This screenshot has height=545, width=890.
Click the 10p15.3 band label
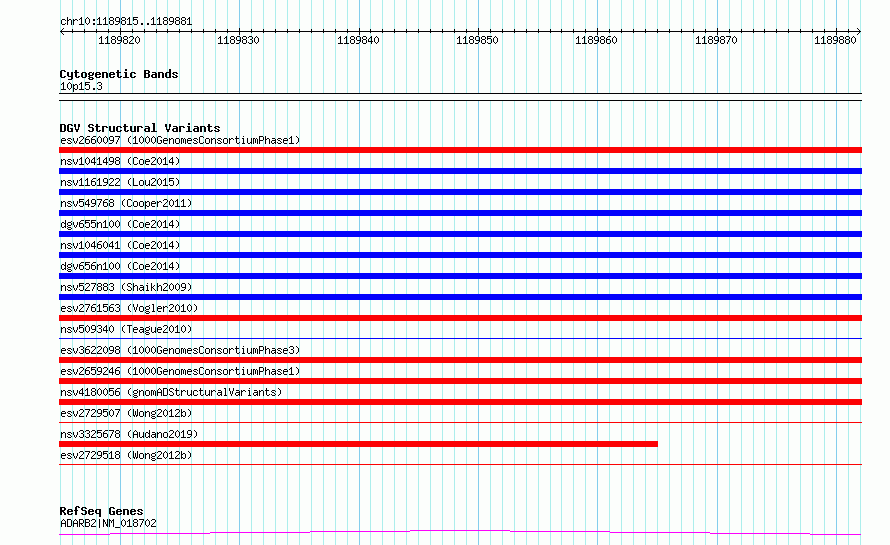click(x=81, y=86)
